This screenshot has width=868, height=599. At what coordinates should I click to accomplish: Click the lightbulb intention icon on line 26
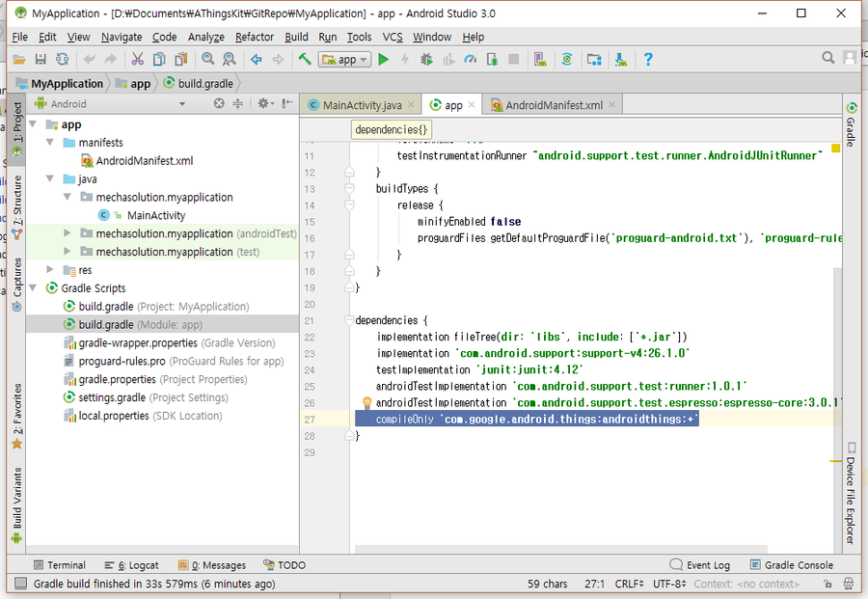(366, 402)
